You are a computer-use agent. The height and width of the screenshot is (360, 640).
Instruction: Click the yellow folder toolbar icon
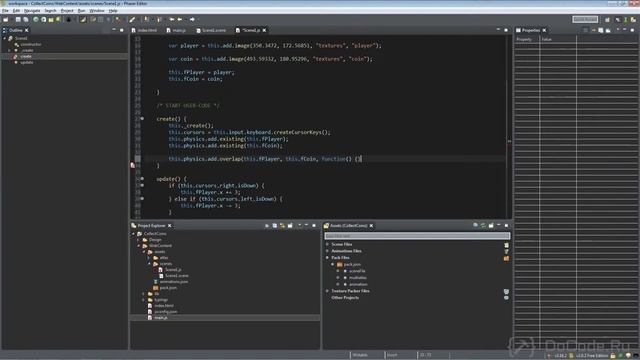coord(51,19)
